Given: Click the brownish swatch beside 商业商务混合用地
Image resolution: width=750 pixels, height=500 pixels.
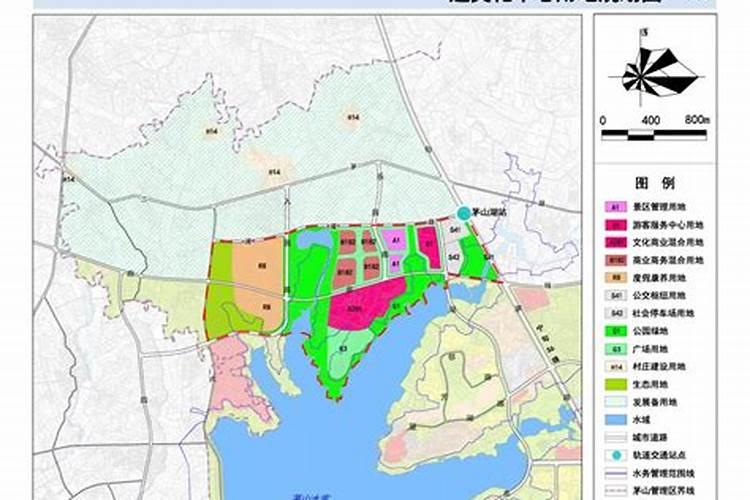Looking at the screenshot, I should [616, 260].
